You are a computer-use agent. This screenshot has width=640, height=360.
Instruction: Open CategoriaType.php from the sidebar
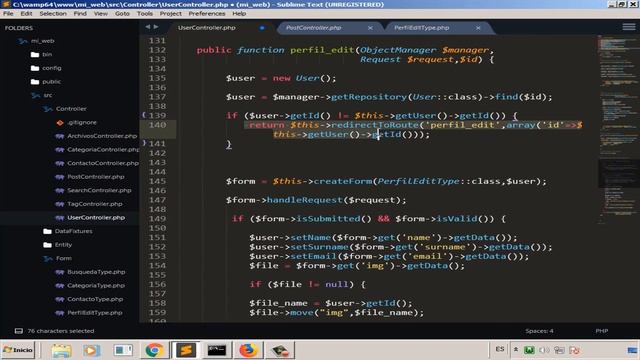click(x=96, y=285)
